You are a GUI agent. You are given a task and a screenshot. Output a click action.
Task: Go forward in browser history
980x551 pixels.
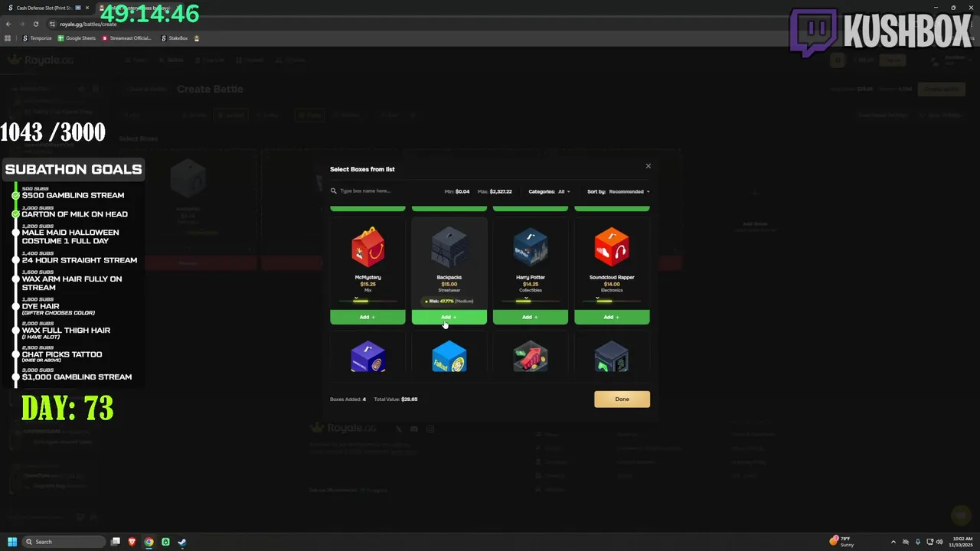pos(21,24)
